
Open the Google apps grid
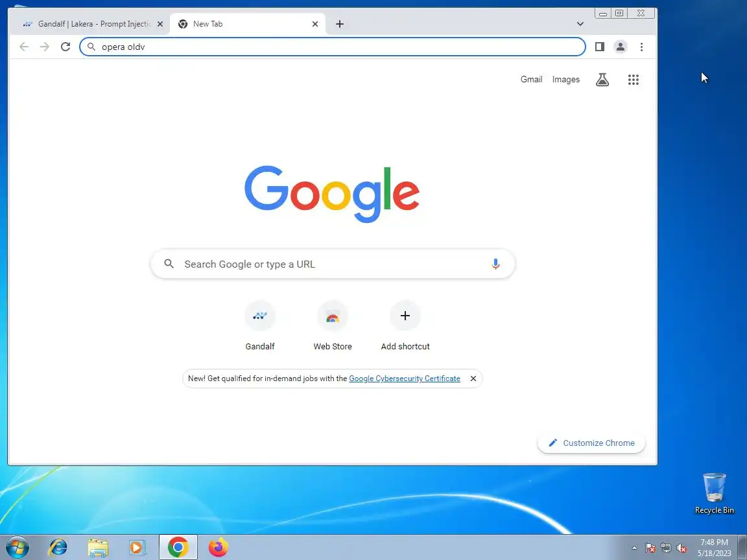(633, 80)
